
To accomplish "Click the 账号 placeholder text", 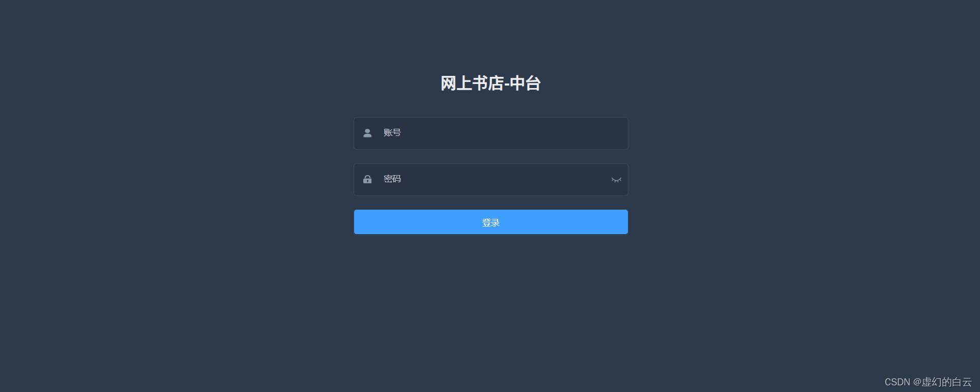I will 392,133.
